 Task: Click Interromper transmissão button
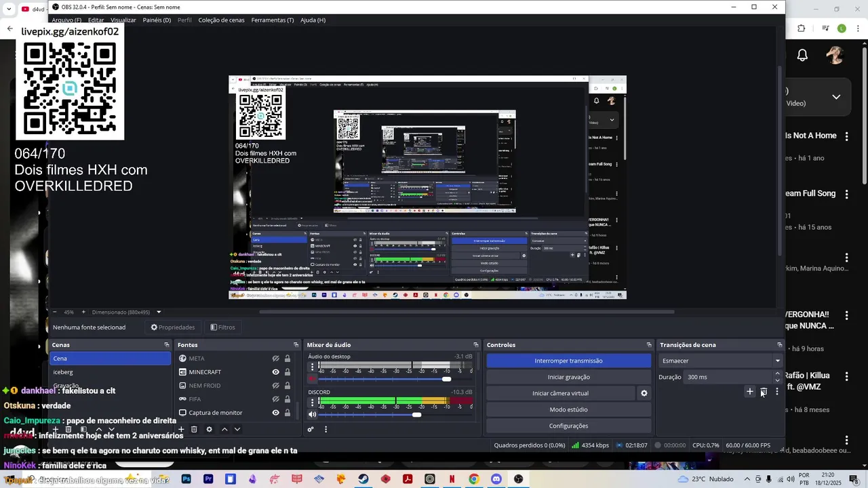[x=568, y=361]
